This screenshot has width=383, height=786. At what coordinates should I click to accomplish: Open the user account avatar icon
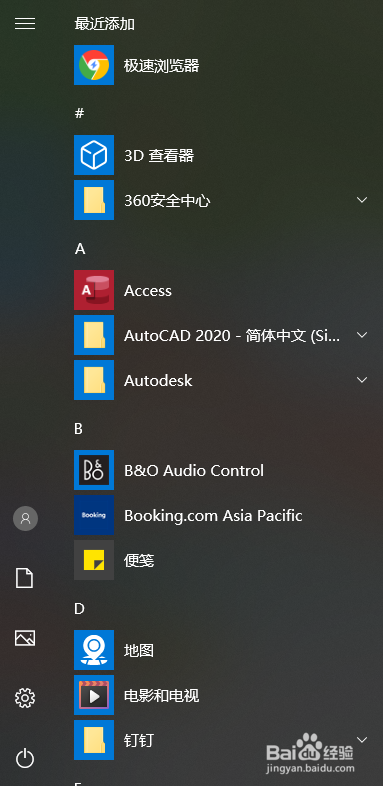click(25, 518)
